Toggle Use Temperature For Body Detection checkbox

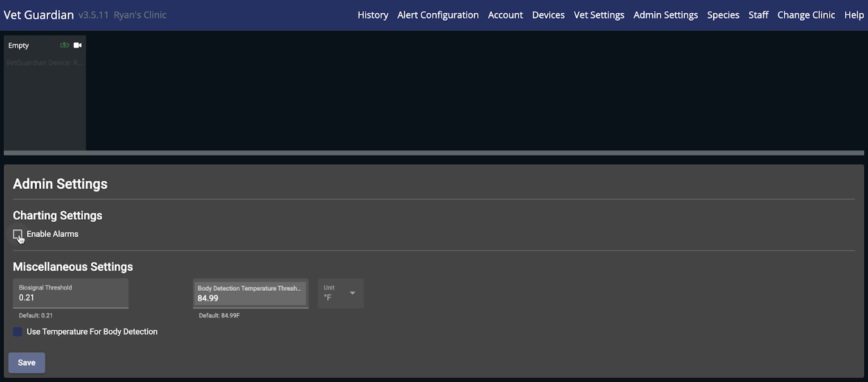coord(18,332)
